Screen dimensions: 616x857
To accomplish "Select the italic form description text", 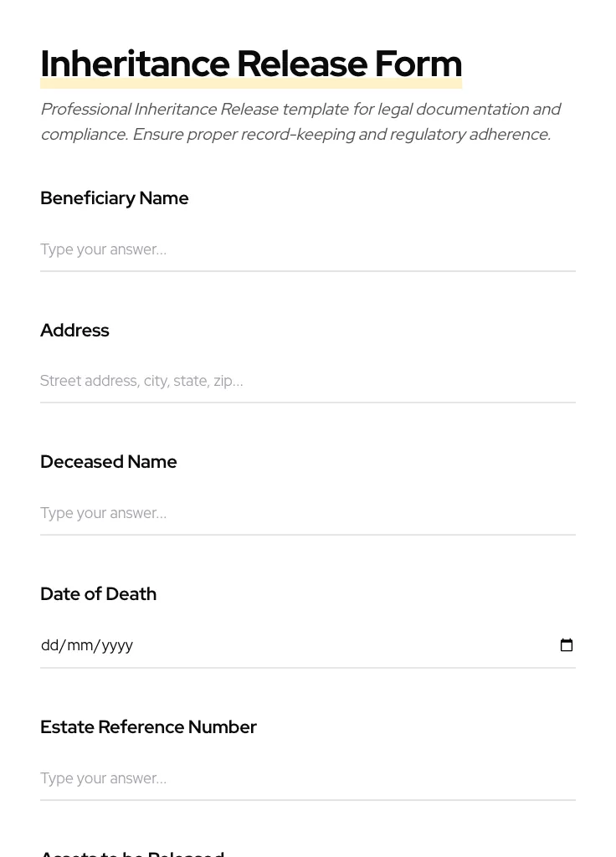I will pos(300,121).
